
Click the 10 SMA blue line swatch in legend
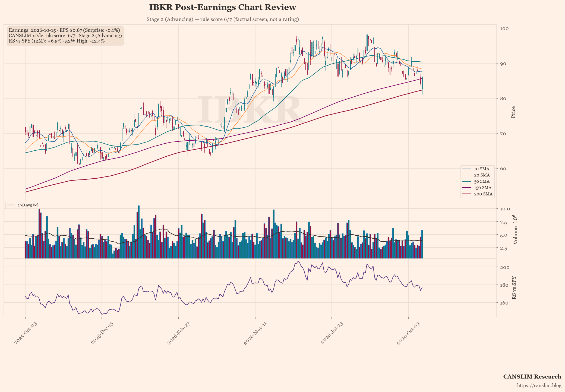coord(467,169)
